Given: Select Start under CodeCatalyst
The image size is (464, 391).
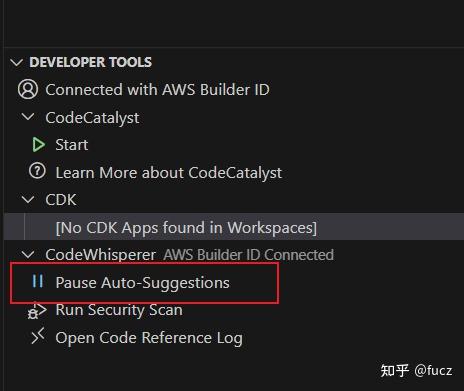Looking at the screenshot, I should point(72,145).
